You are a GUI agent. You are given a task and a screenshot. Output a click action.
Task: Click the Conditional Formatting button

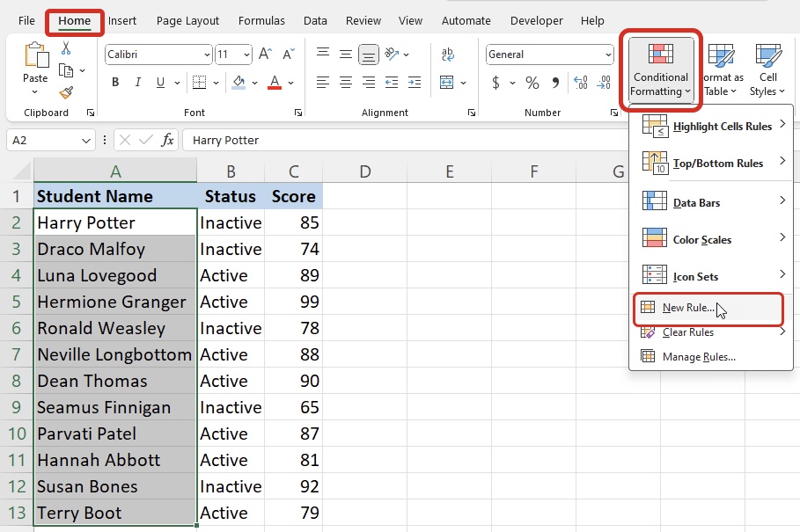[661, 69]
